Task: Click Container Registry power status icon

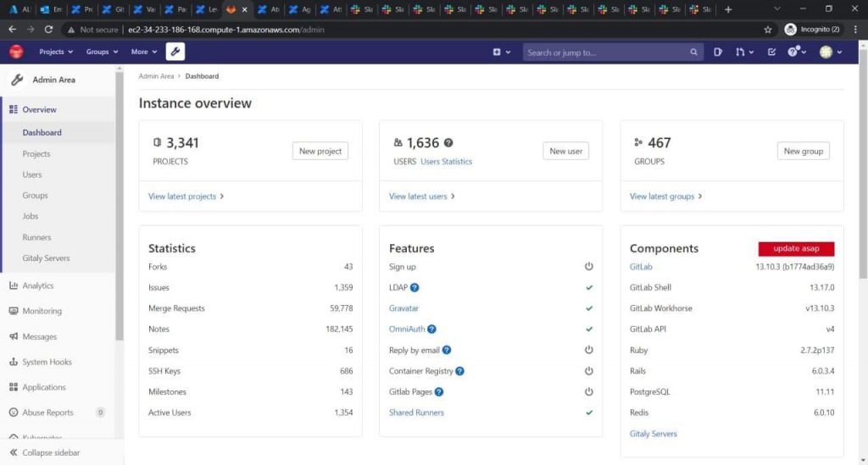Action: (589, 371)
